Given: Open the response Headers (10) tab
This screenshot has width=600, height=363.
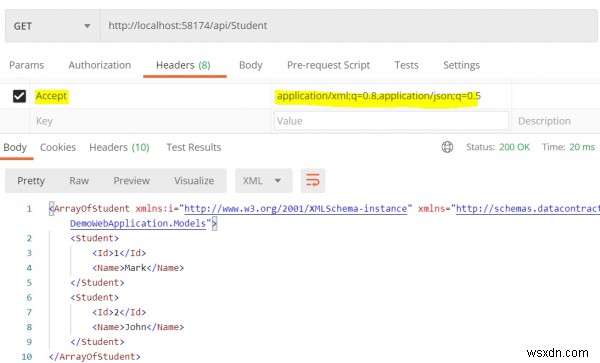Looking at the screenshot, I should [x=119, y=147].
